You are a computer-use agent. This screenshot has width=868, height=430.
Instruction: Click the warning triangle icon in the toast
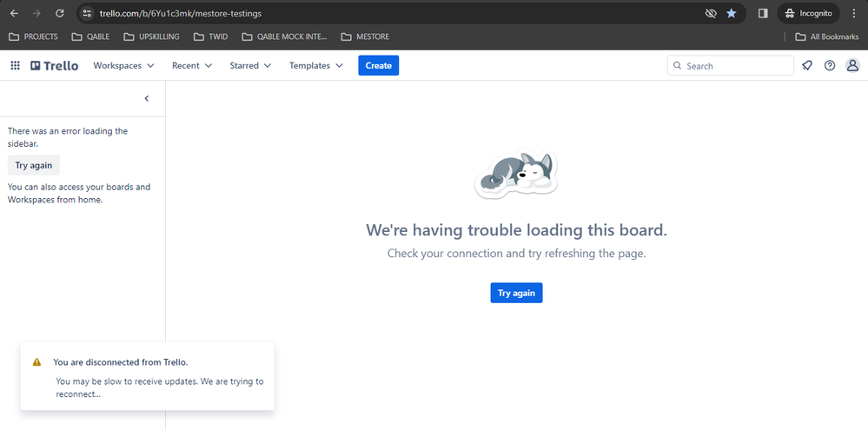(36, 362)
